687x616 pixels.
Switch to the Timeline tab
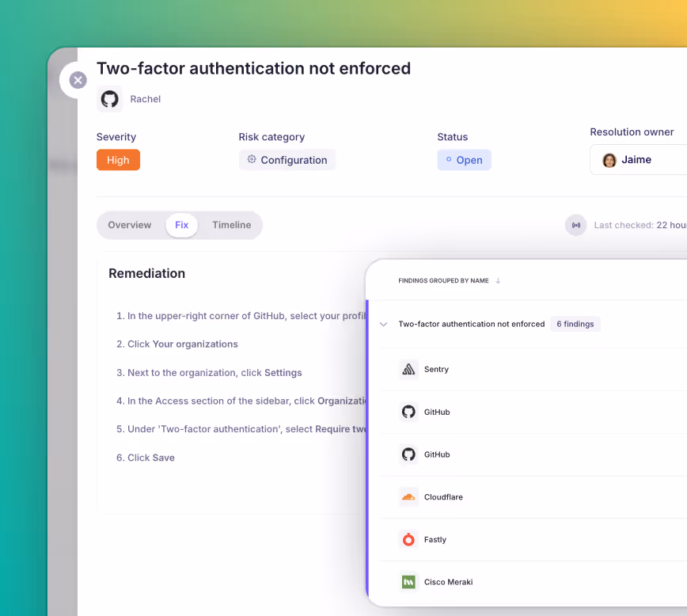click(231, 225)
